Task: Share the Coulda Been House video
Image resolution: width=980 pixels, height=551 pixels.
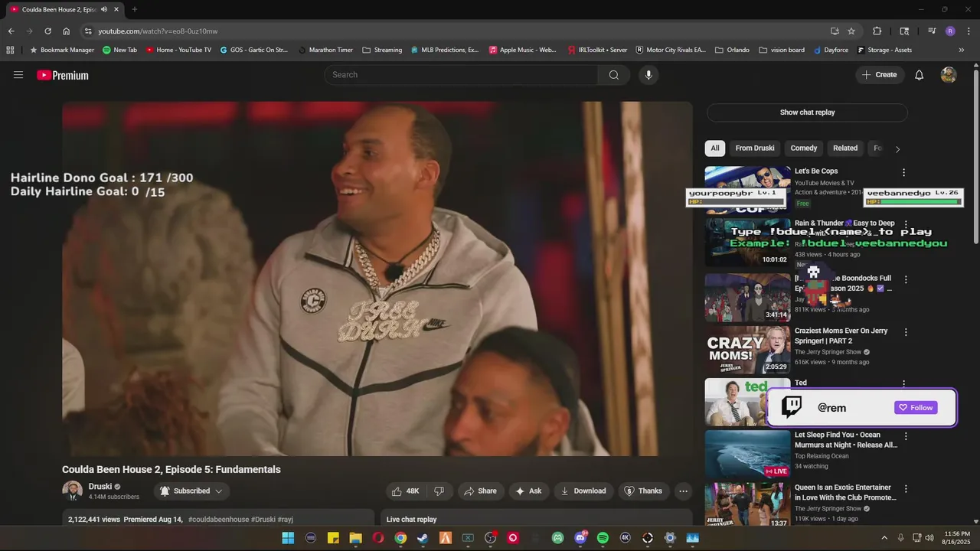Action: (x=480, y=491)
